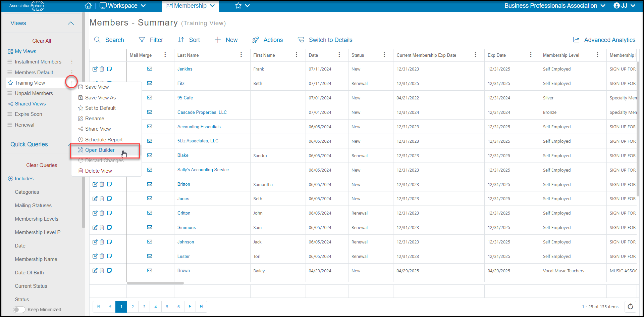Open the favorites dropdown arrow
The width and height of the screenshot is (644, 317).
tap(248, 6)
